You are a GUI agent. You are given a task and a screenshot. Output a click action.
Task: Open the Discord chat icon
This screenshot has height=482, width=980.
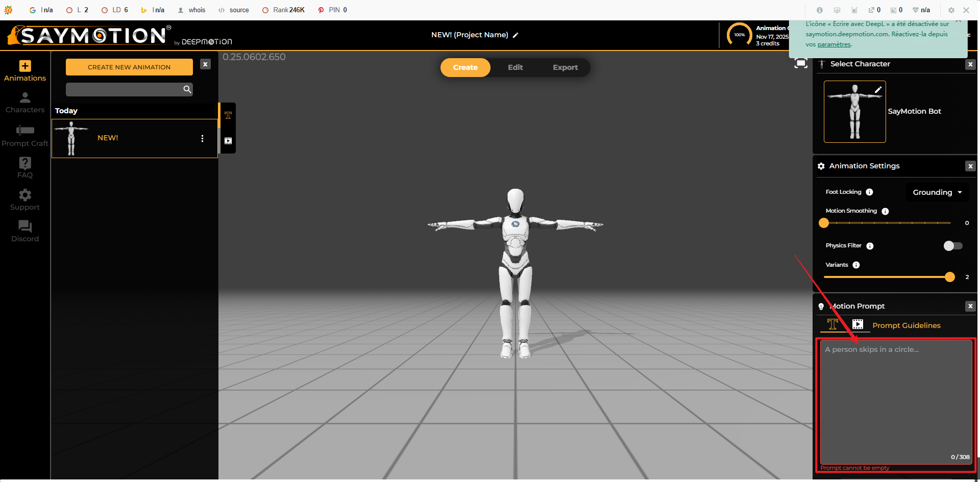[x=25, y=231]
